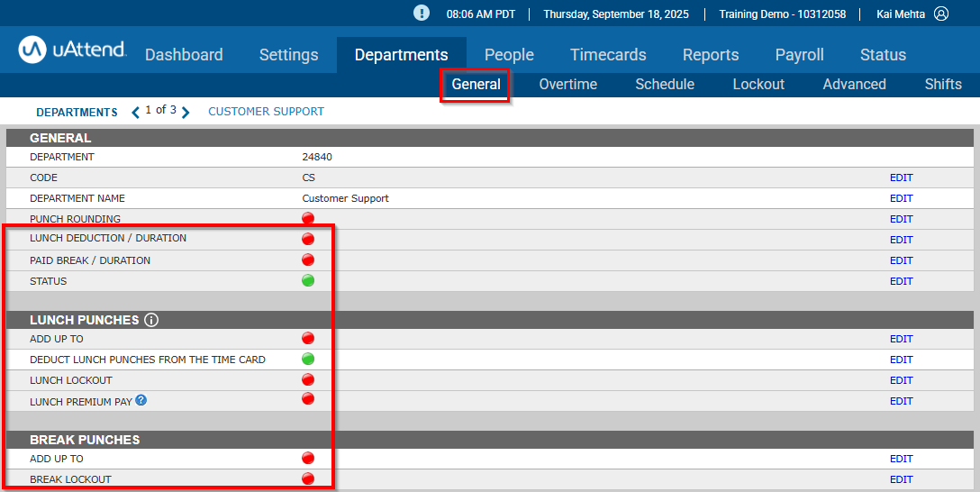Open Lunch Premium Pay help icon
The image size is (980, 492).
pos(141,400)
